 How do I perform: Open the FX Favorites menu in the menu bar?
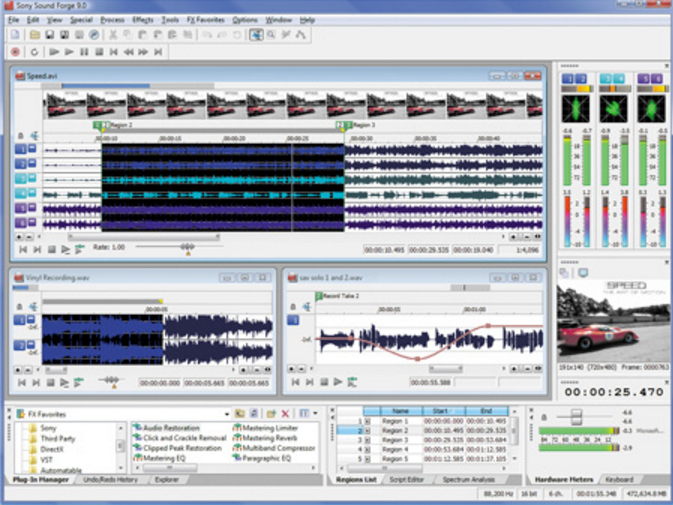click(x=206, y=20)
